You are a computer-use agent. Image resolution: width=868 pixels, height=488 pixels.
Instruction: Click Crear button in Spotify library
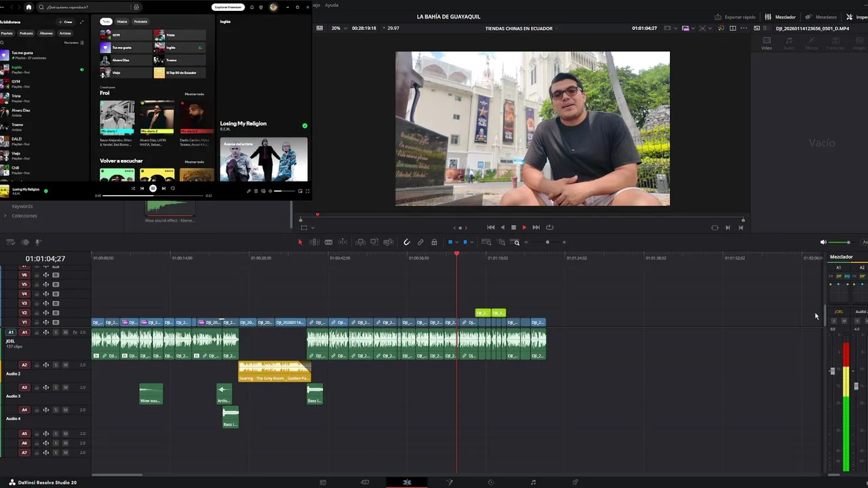[x=66, y=22]
